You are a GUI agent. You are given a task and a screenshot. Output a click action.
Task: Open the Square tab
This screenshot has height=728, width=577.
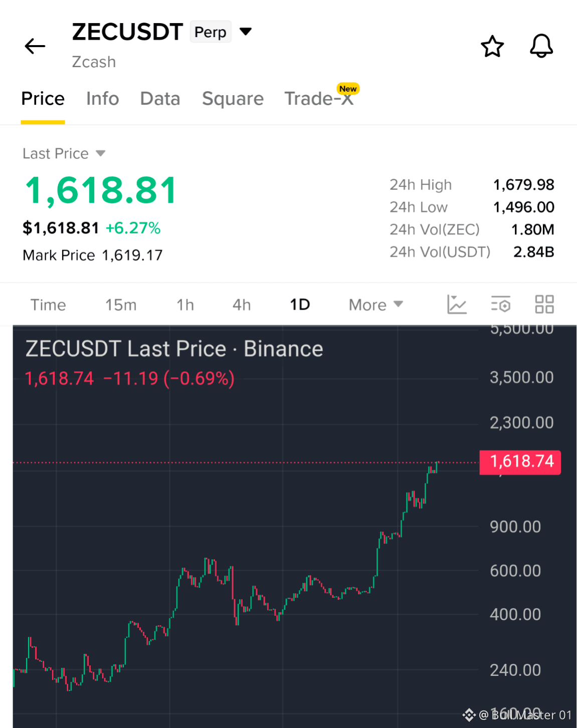(233, 99)
